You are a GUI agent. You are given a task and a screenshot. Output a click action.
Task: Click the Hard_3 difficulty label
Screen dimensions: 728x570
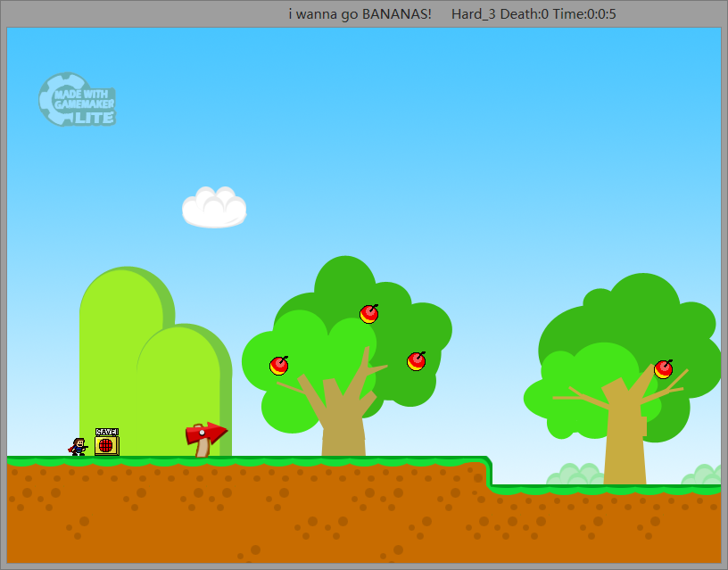tap(474, 14)
